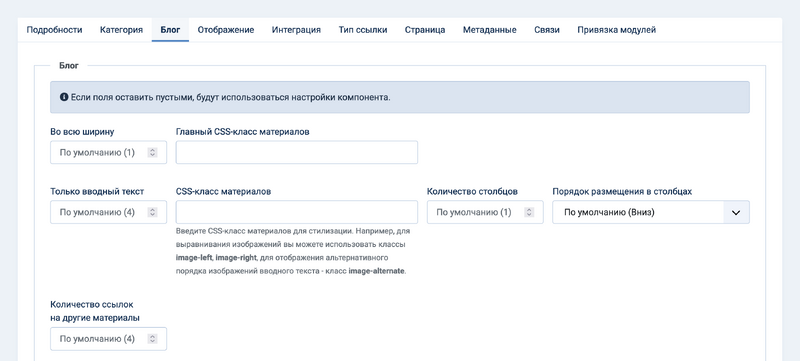Click the Количество столбцов stepper arrows

coord(529,212)
